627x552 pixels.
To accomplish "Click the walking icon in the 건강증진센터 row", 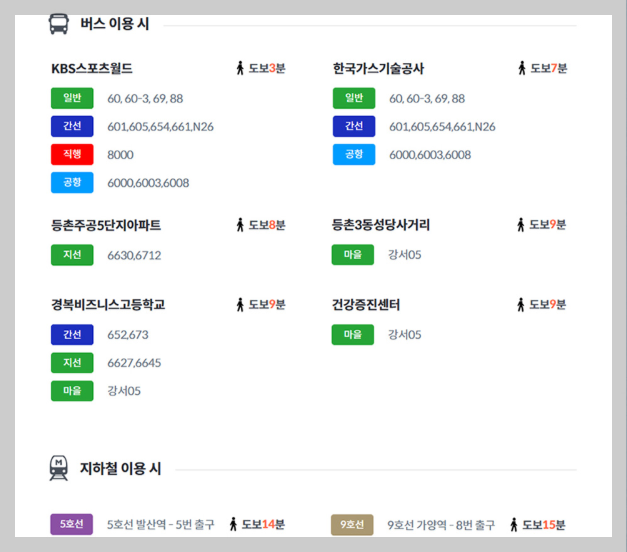I will click(521, 305).
